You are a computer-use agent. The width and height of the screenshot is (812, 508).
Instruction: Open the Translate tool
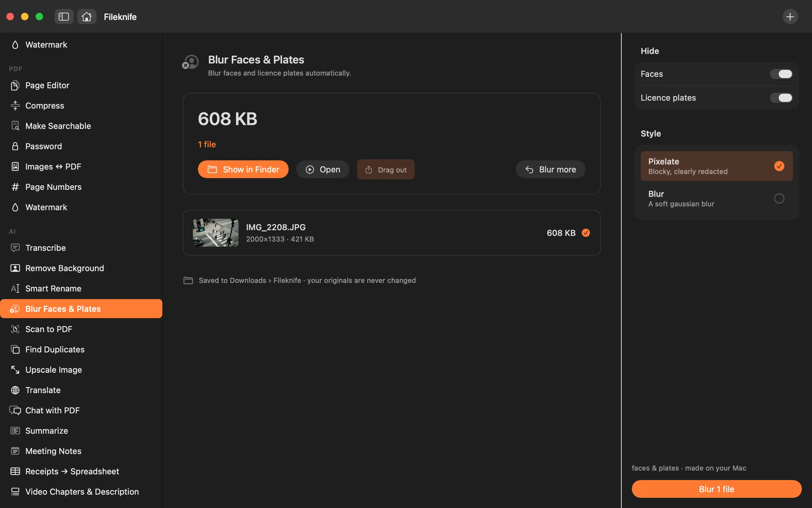point(81,390)
